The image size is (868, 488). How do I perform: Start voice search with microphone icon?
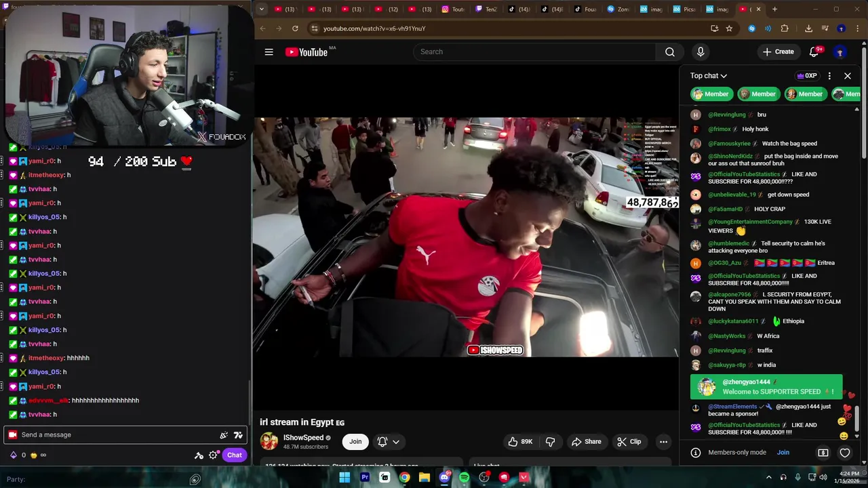point(701,52)
